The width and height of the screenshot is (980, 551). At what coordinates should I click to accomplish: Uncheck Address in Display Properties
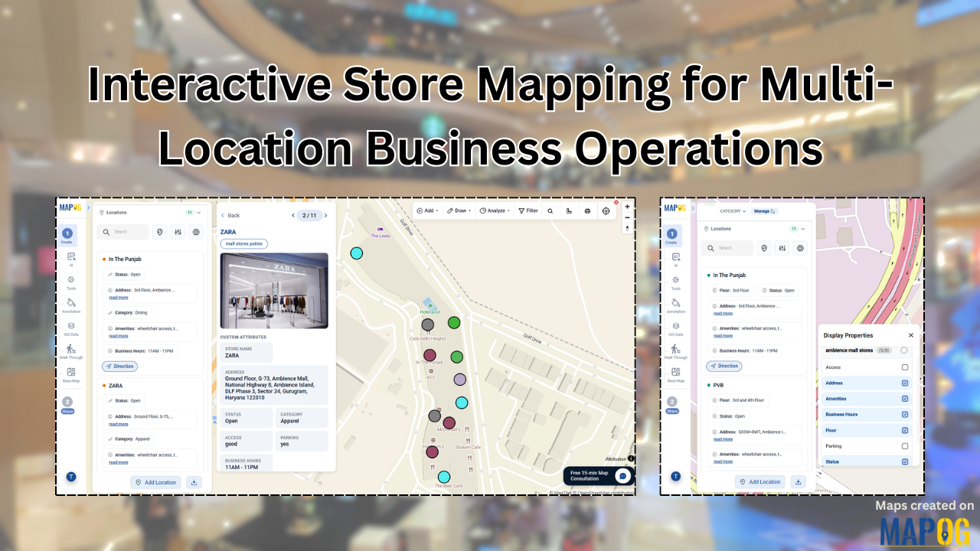click(905, 383)
